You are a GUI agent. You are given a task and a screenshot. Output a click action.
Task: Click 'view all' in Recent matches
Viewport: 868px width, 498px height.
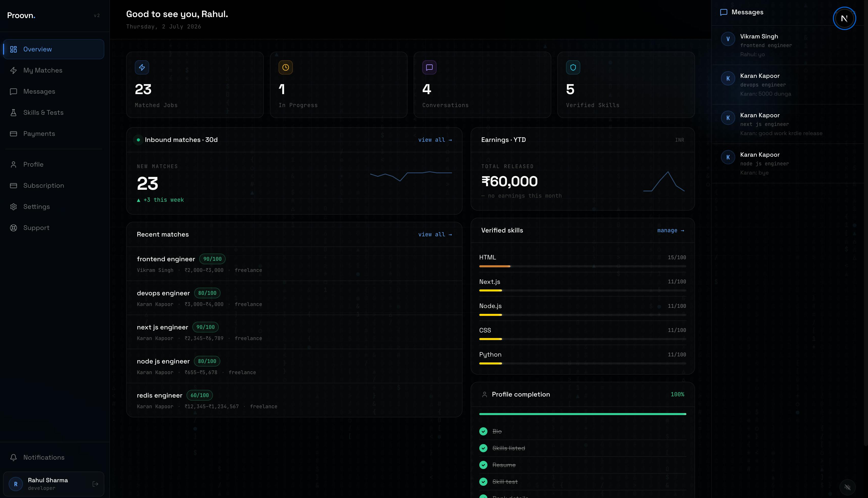coord(435,234)
